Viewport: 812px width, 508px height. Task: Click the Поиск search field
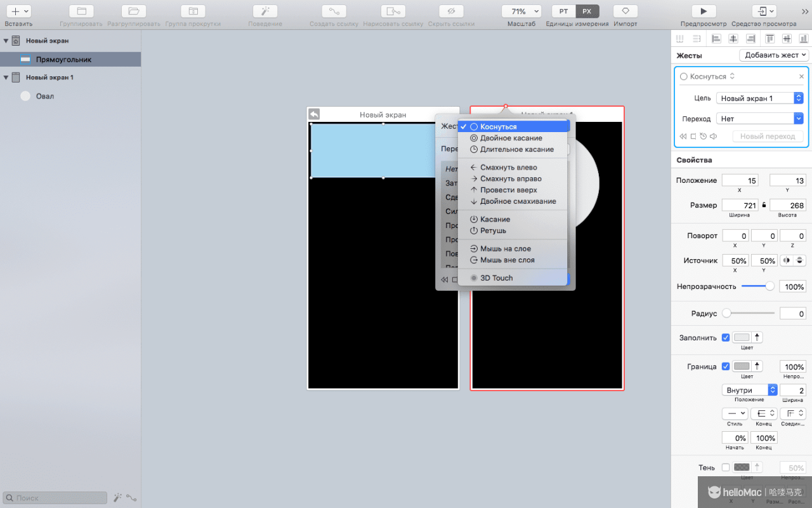pyautogui.click(x=55, y=498)
